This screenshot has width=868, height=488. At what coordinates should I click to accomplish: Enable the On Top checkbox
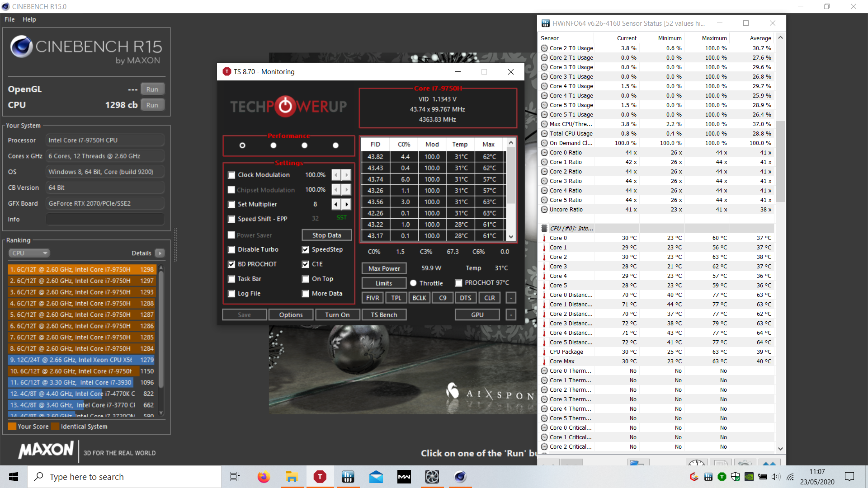point(306,279)
